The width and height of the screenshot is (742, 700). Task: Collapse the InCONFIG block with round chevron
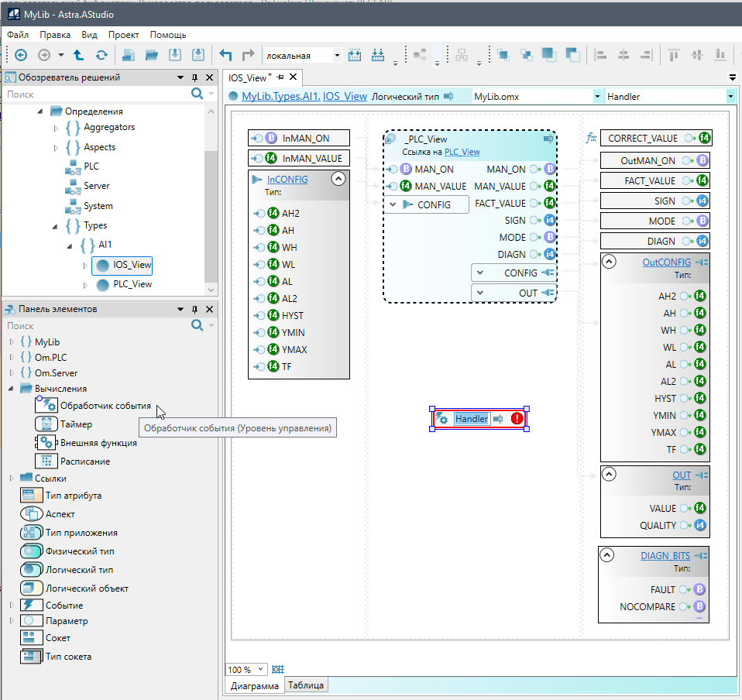(x=338, y=179)
